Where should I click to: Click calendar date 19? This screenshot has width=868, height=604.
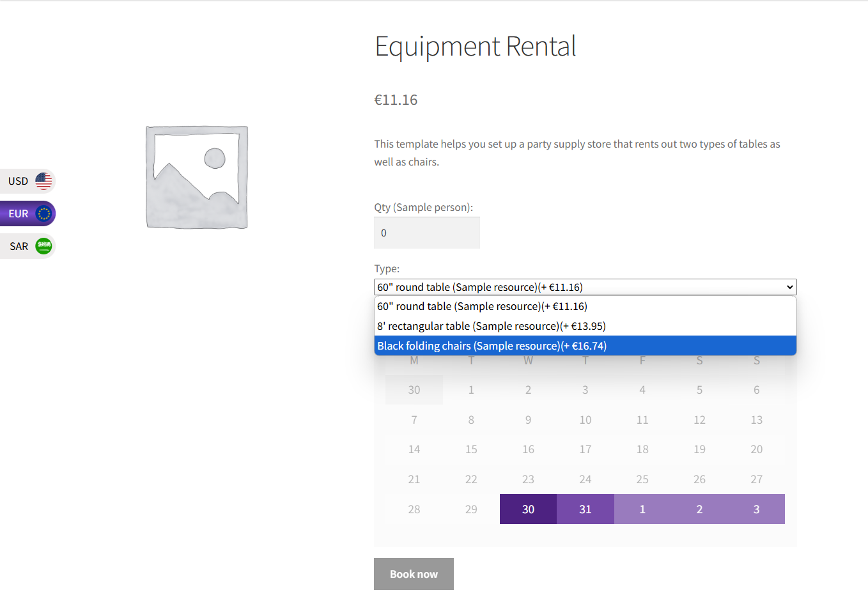click(699, 449)
